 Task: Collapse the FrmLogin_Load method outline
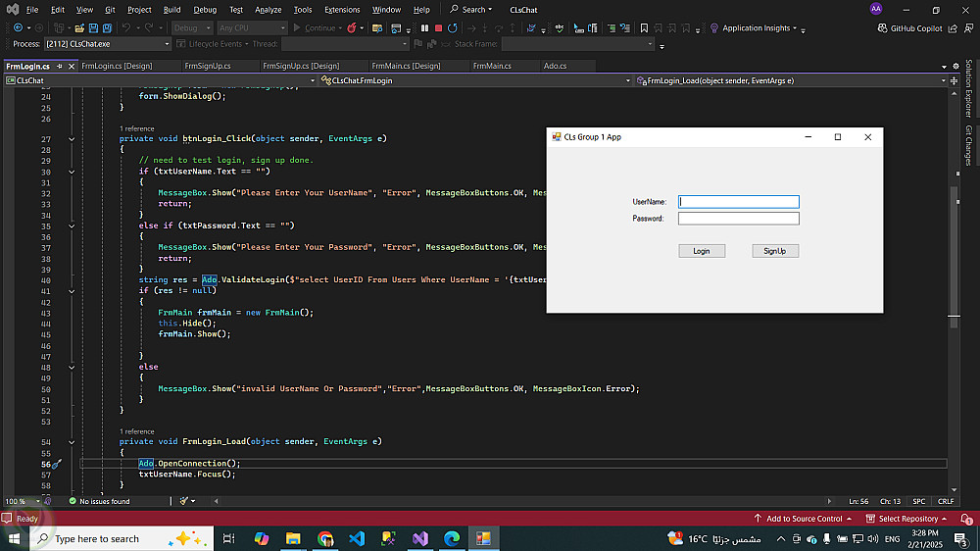pos(72,442)
